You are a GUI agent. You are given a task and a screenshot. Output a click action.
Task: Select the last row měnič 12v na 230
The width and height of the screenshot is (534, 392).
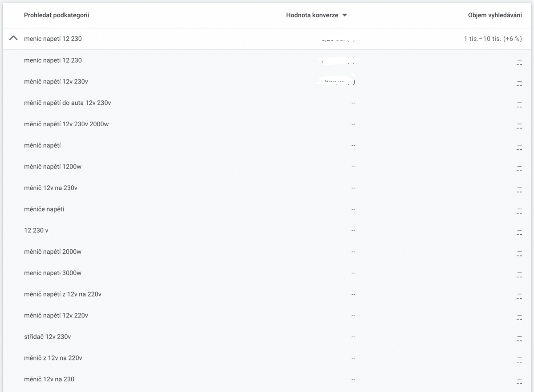[x=49, y=379]
